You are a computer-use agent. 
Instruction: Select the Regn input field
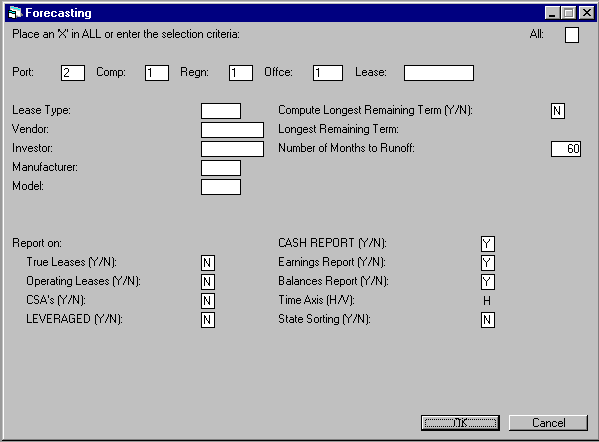coord(241,73)
